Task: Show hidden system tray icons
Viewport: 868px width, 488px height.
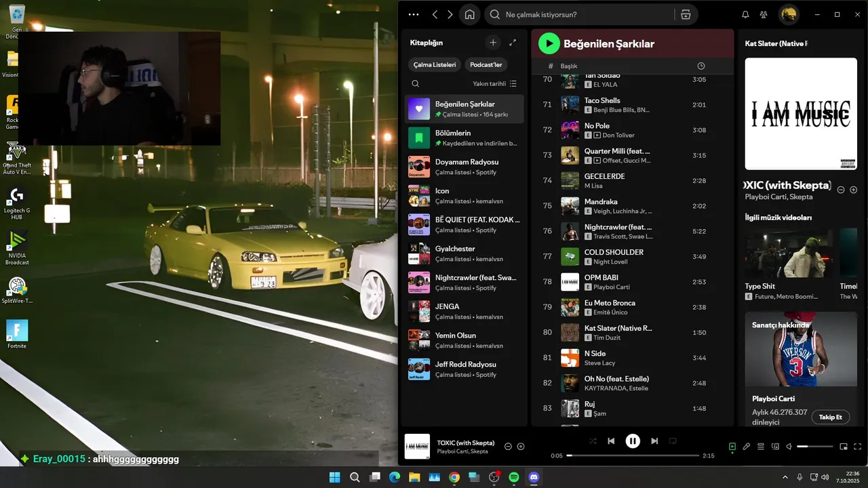Action: coord(785,477)
